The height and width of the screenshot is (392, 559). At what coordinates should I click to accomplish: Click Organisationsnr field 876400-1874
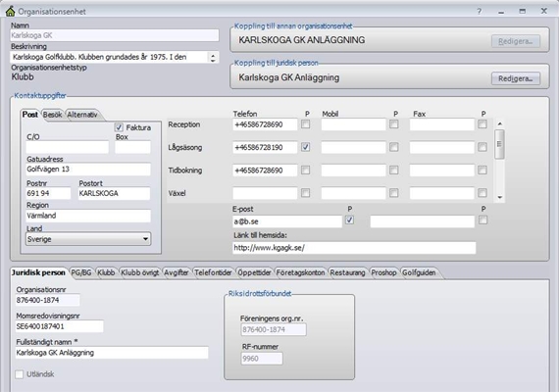[x=48, y=300]
